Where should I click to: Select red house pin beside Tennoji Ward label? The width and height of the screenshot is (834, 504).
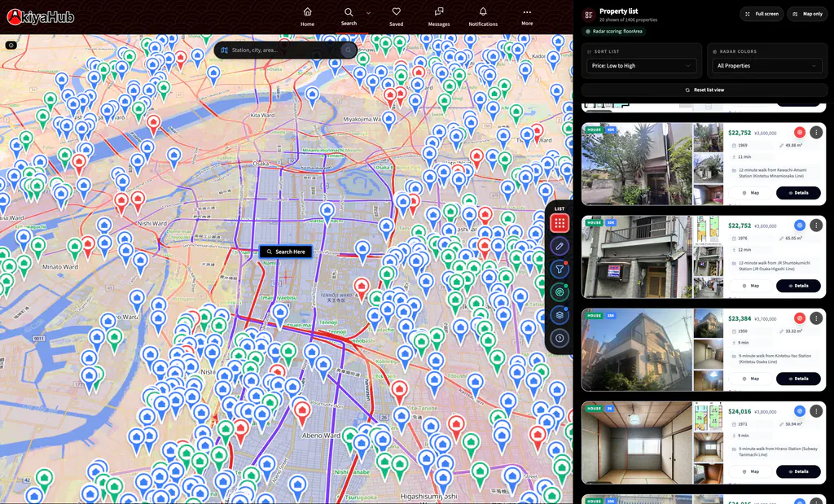pyautogui.click(x=362, y=287)
